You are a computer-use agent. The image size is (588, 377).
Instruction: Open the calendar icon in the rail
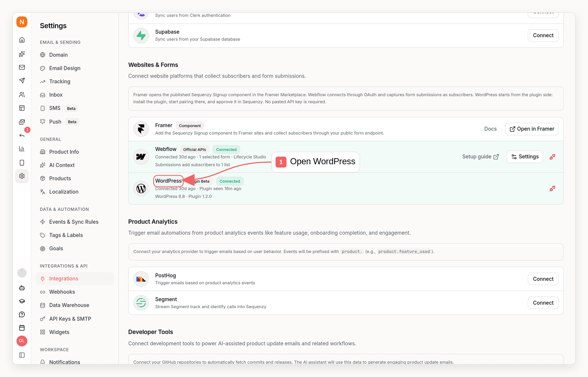tap(22, 328)
